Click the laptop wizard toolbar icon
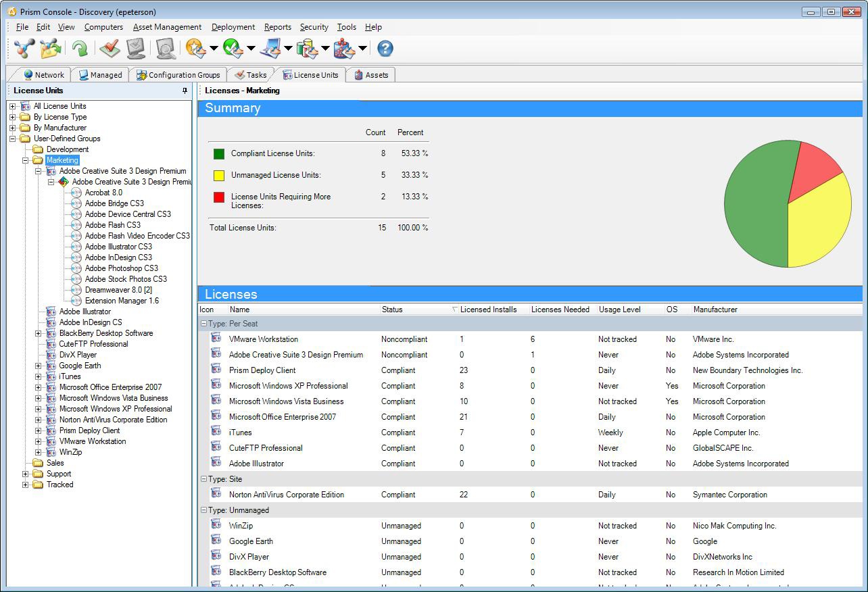 tap(269, 48)
